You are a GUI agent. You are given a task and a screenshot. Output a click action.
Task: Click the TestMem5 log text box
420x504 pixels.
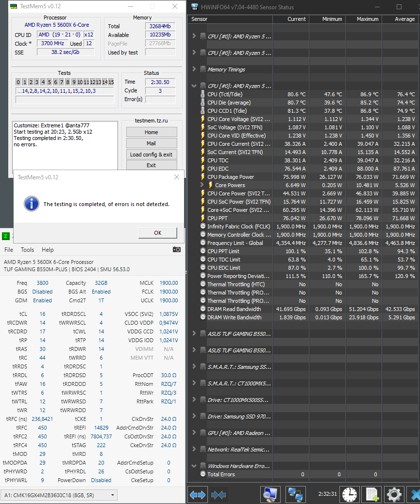[65, 145]
